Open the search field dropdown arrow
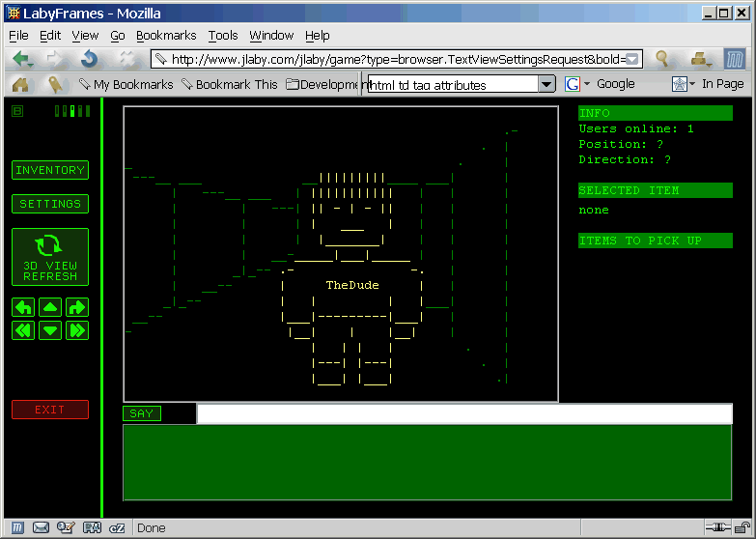Screen dimensions: 756x539 546,84
